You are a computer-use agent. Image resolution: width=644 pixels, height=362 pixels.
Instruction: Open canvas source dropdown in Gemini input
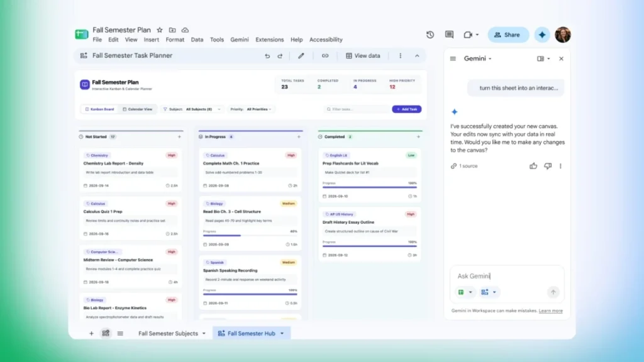494,292
